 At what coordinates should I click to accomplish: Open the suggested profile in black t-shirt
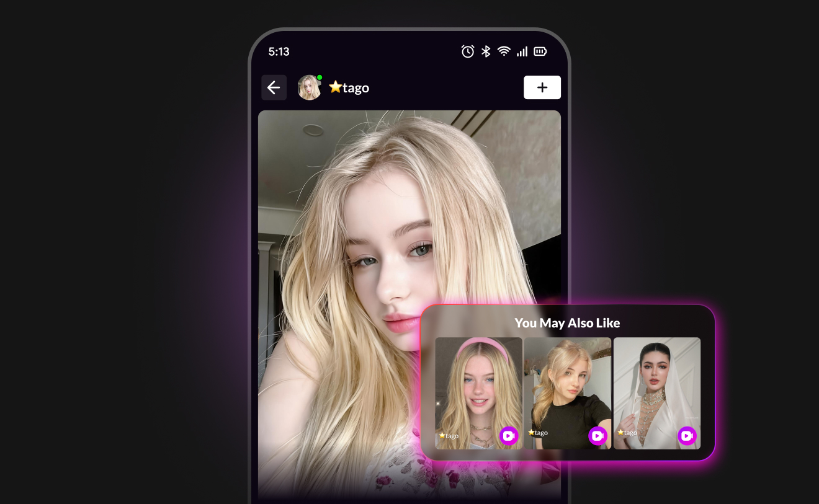(x=568, y=393)
